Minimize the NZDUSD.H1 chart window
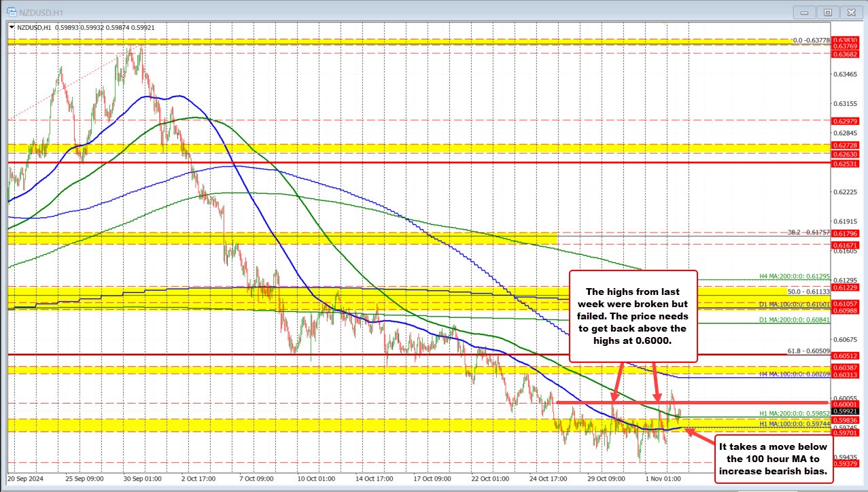Image resolution: width=868 pixels, height=492 pixels. [803, 12]
